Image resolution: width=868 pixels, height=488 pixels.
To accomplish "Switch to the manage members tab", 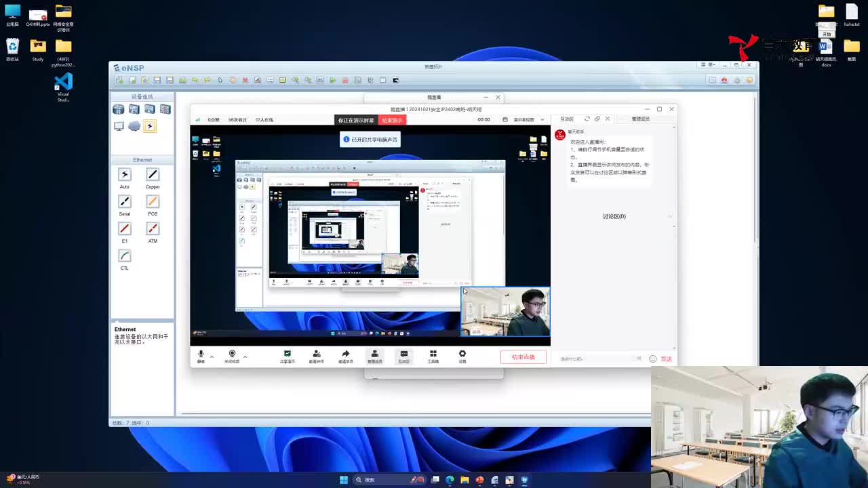I will tap(641, 119).
